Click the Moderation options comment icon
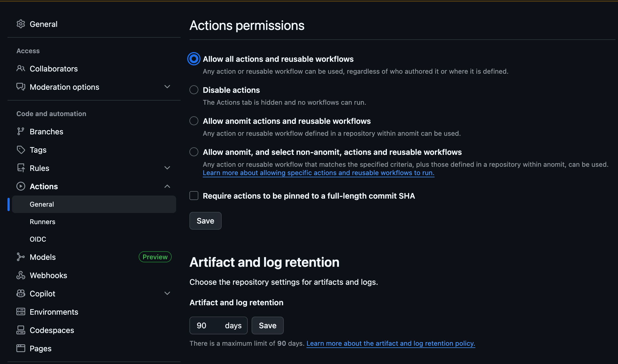The height and width of the screenshot is (364, 618). [21, 87]
